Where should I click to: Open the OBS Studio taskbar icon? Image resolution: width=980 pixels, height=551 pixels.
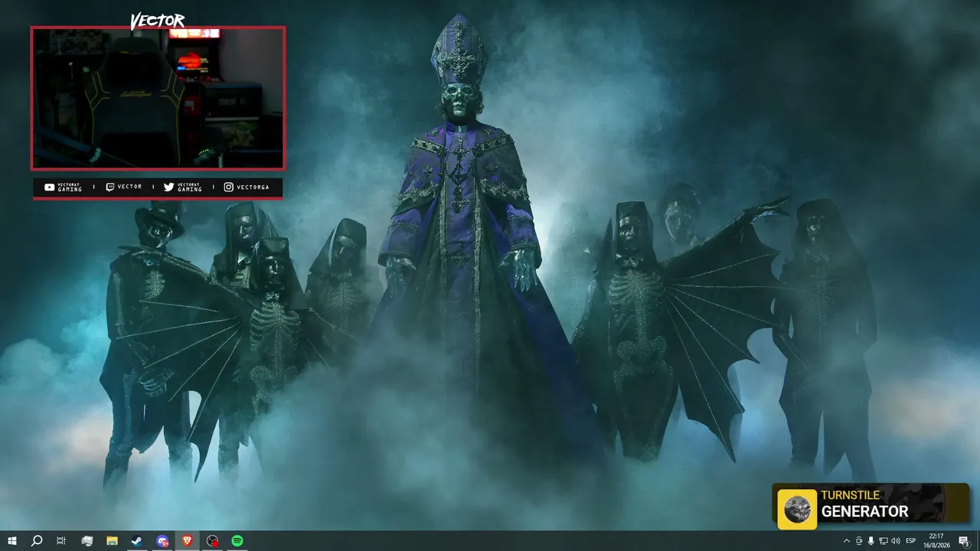pyautogui.click(x=213, y=541)
